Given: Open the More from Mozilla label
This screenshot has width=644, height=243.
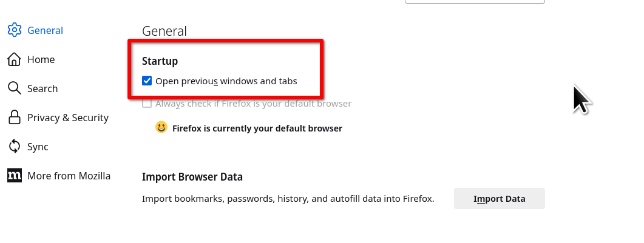Looking at the screenshot, I should tap(69, 176).
